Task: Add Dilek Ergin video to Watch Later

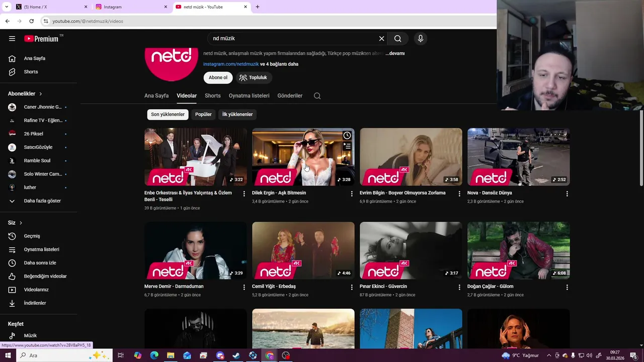Action: tap(347, 135)
